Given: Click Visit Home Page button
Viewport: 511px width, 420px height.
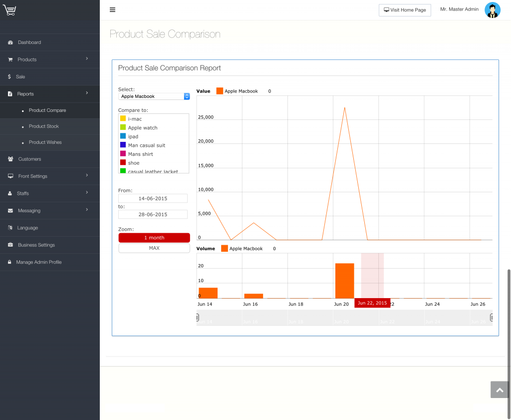Looking at the screenshot, I should pyautogui.click(x=405, y=10).
